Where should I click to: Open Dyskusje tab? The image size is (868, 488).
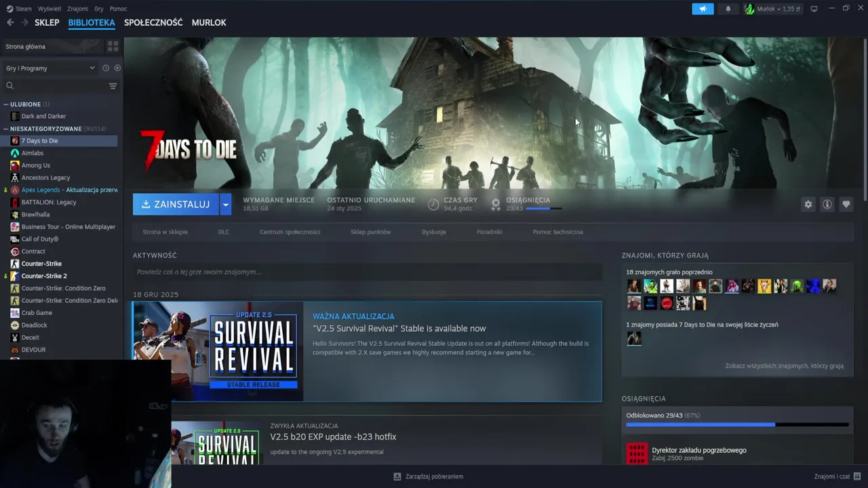(x=434, y=232)
